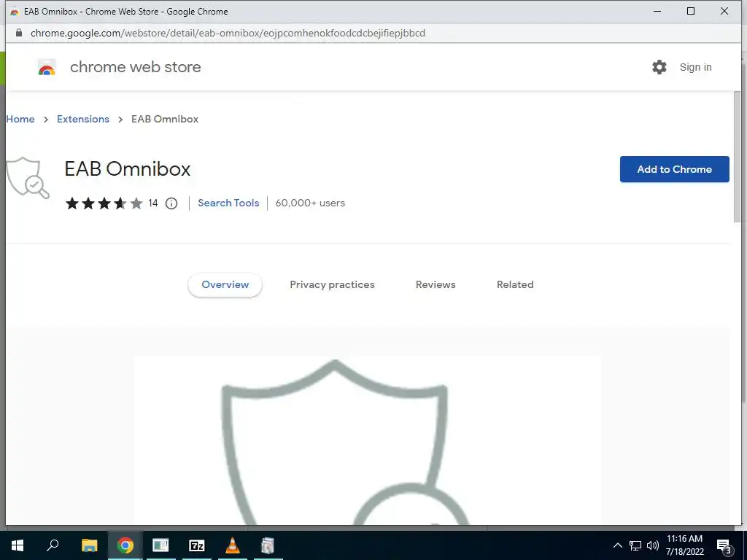
Task: Open the web store settings gear
Action: pos(659,67)
